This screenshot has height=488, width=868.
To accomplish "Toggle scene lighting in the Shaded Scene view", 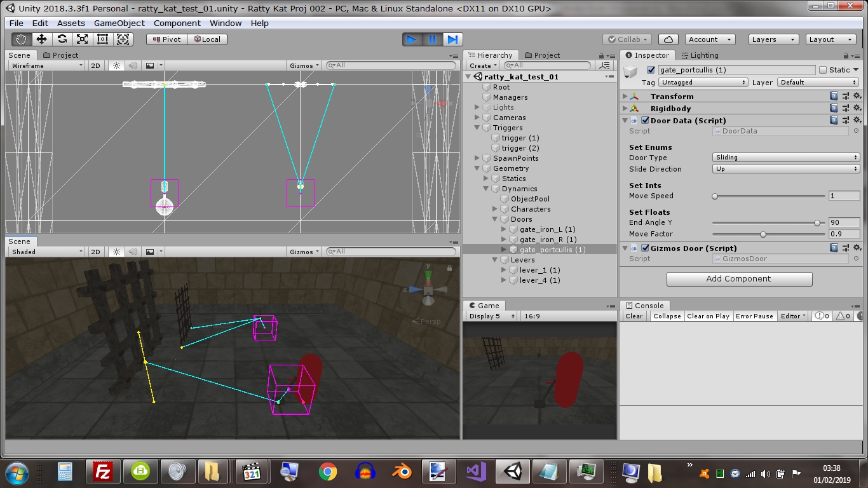I will click(116, 252).
